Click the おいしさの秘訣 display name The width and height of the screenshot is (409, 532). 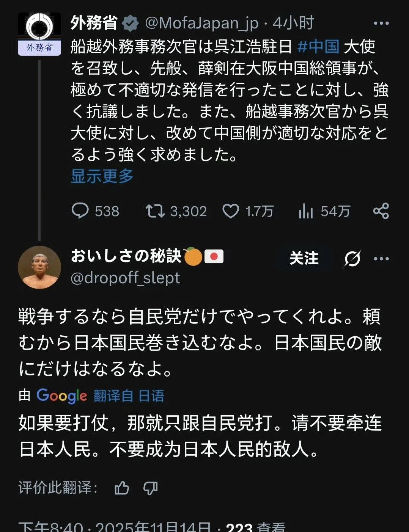126,256
